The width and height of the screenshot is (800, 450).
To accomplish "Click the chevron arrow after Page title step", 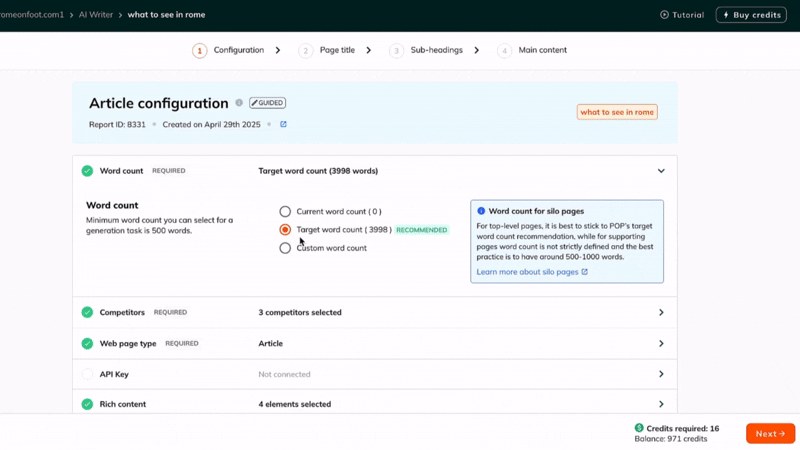I will pyautogui.click(x=368, y=50).
